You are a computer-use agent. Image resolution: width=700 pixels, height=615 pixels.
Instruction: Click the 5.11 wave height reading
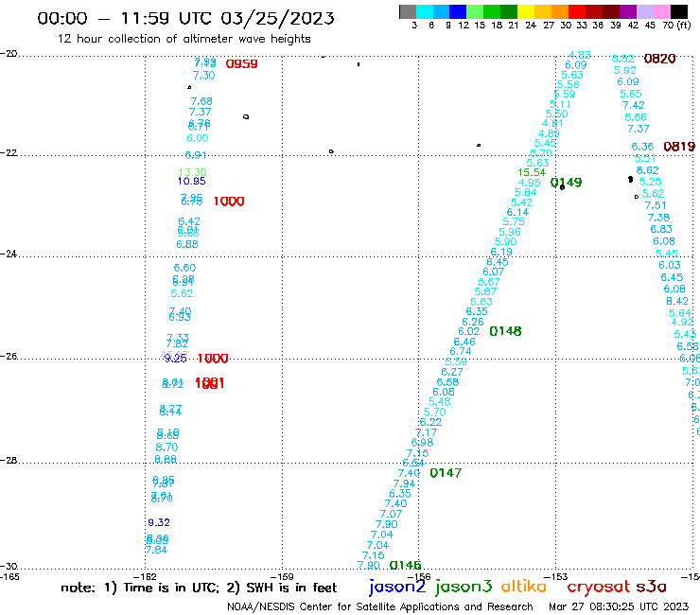560,104
